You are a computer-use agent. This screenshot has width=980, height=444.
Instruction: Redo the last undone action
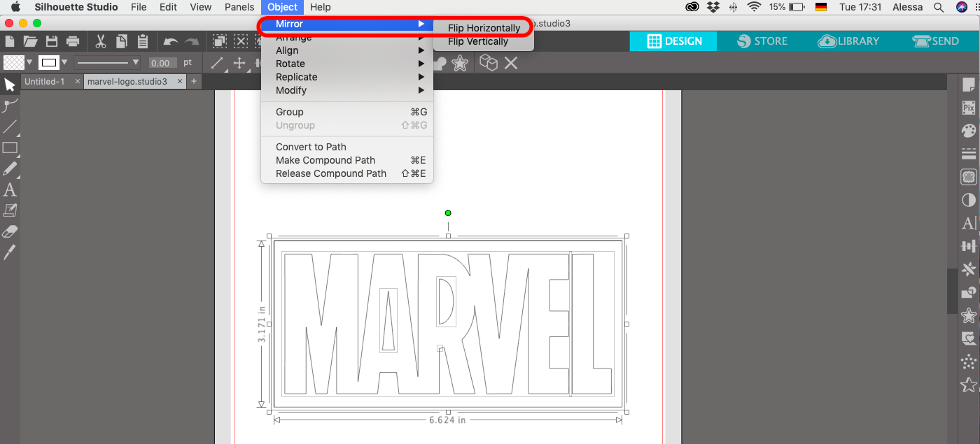[x=192, y=42]
